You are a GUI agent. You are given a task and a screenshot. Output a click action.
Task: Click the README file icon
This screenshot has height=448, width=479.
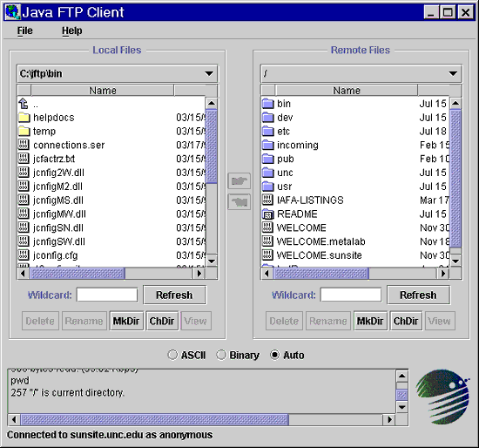pos(267,214)
